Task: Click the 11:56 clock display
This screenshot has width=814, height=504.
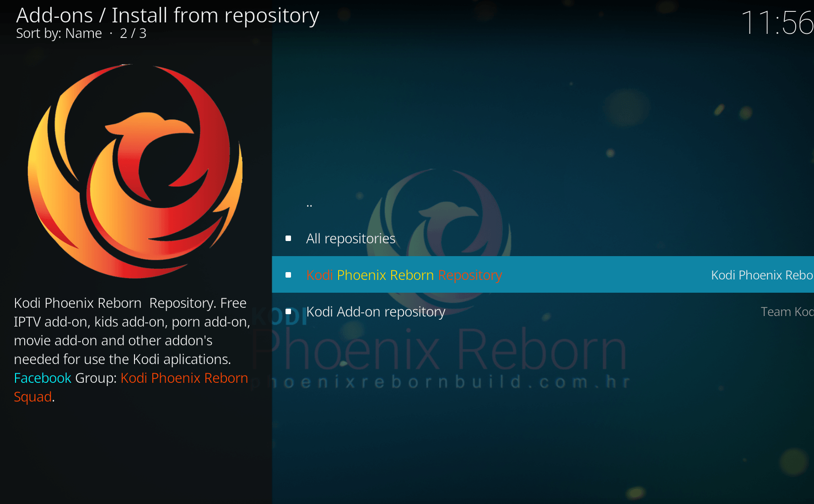Action: (776, 23)
